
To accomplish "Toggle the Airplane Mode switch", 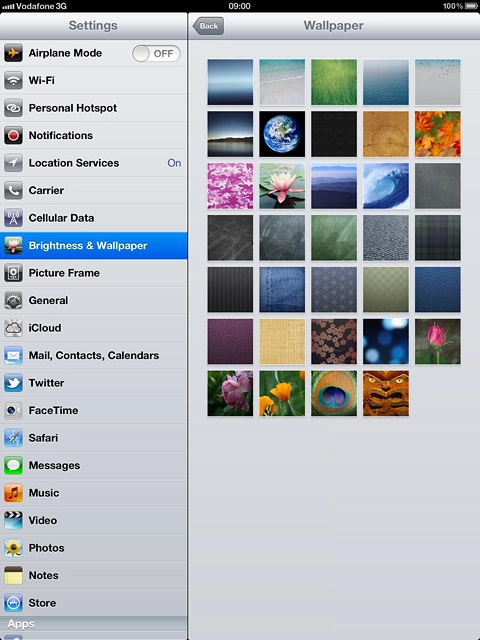I will [156, 53].
